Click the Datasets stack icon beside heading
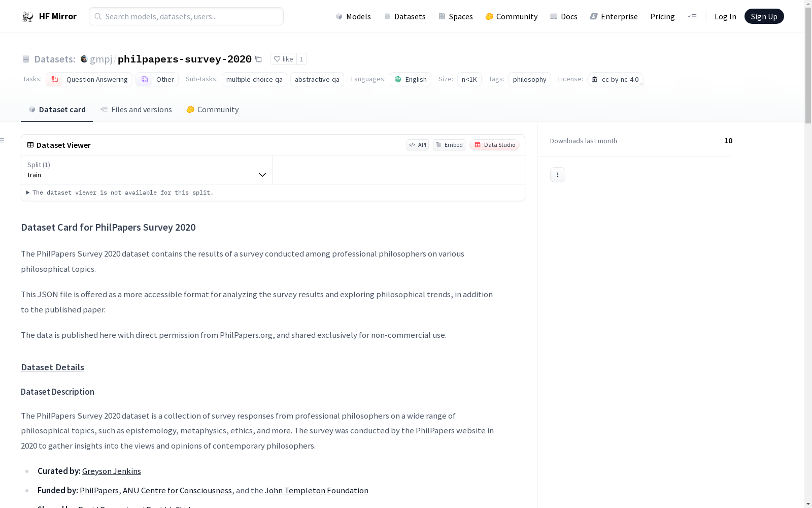The height and width of the screenshot is (508, 812). point(26,59)
